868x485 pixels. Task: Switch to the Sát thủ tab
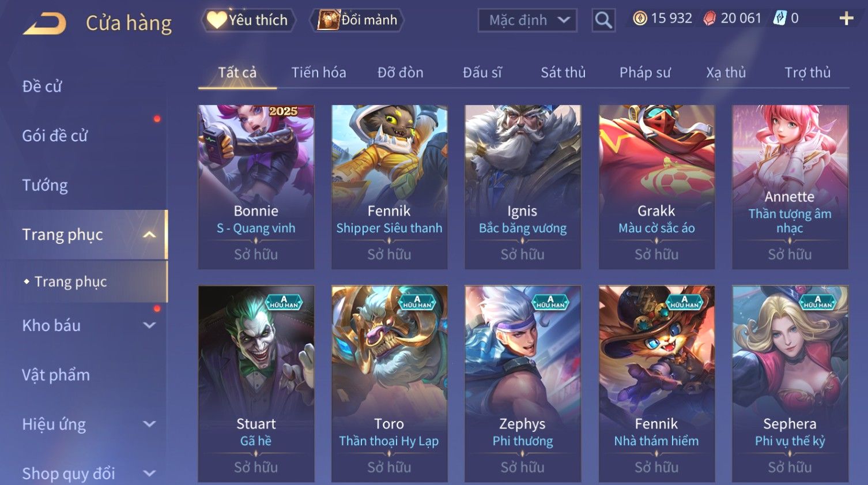(563, 73)
